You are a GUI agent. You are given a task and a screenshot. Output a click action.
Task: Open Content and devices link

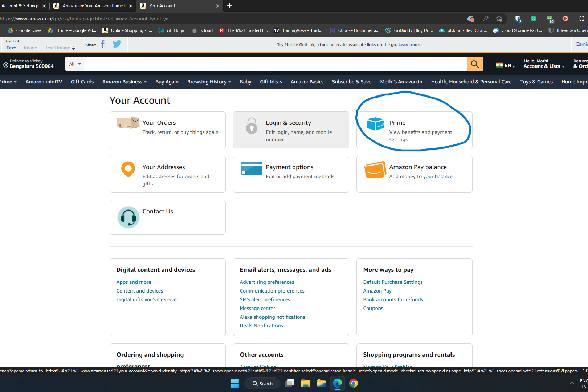140,291
